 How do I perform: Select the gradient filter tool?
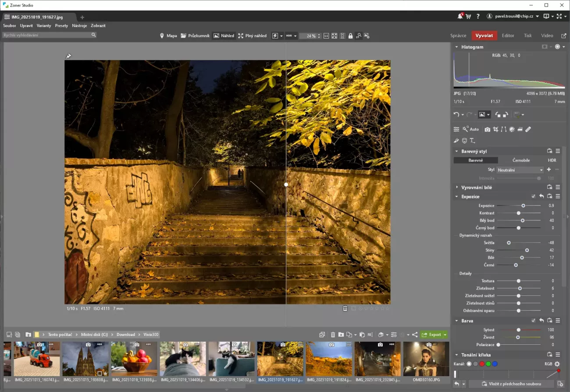pyautogui.click(x=520, y=129)
